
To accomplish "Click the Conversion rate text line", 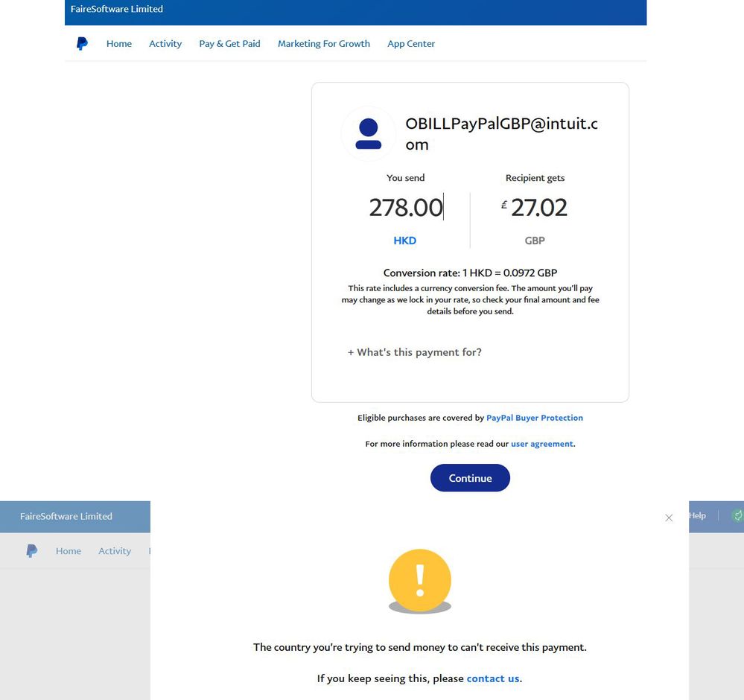I will [x=470, y=273].
